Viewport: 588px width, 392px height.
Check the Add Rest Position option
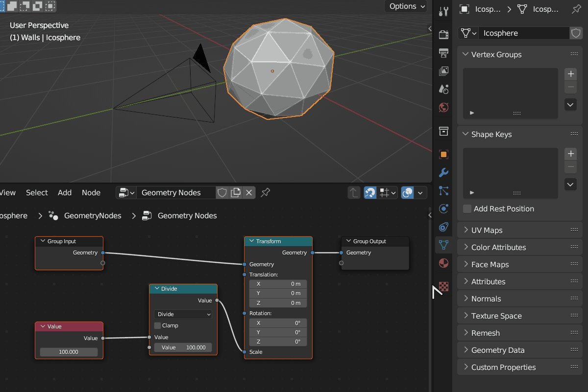tap(466, 209)
